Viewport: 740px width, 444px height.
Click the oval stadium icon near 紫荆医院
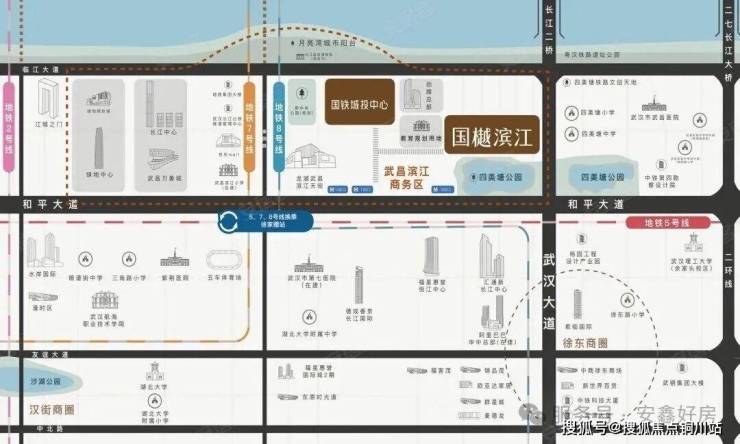[224, 260]
